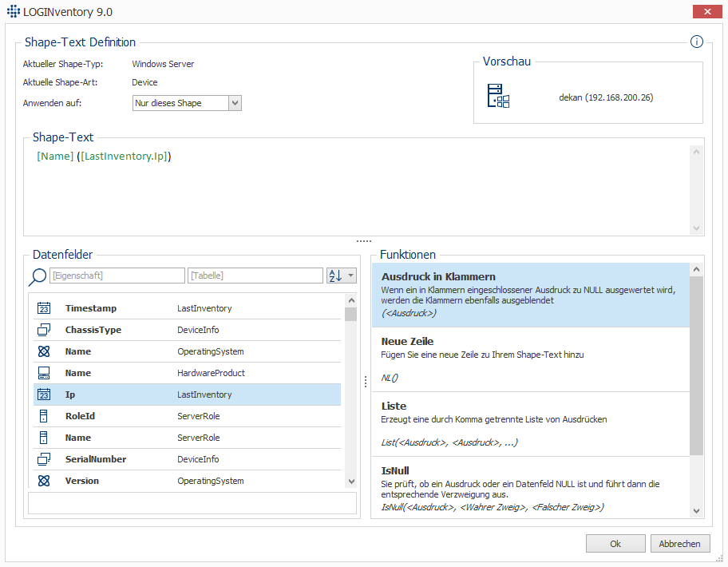The width and height of the screenshot is (728, 567).
Task: Click the server icon beside Name ServerRole
Action: click(x=44, y=438)
